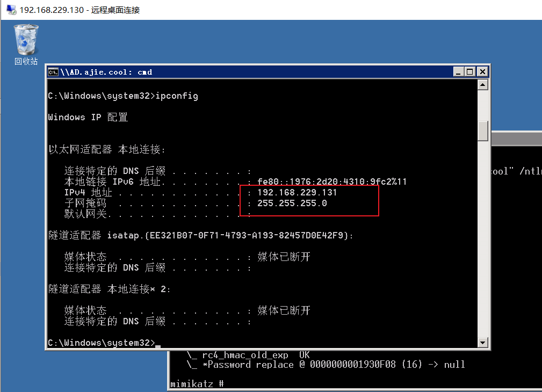Click the ipconfig command line
542x392 pixels.
[x=123, y=96]
